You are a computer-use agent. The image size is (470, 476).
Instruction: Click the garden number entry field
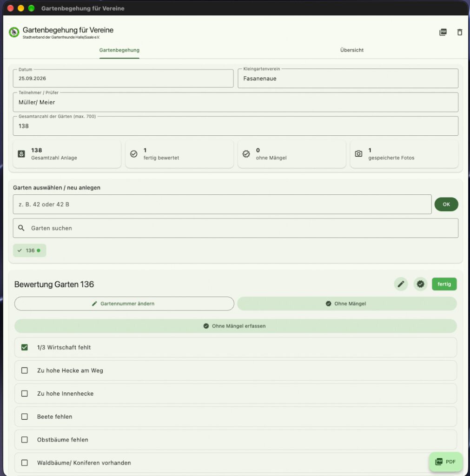pos(222,205)
